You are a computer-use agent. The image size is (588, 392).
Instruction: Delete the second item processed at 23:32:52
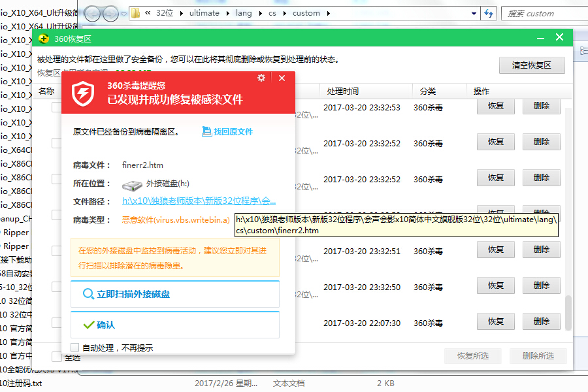pos(542,178)
